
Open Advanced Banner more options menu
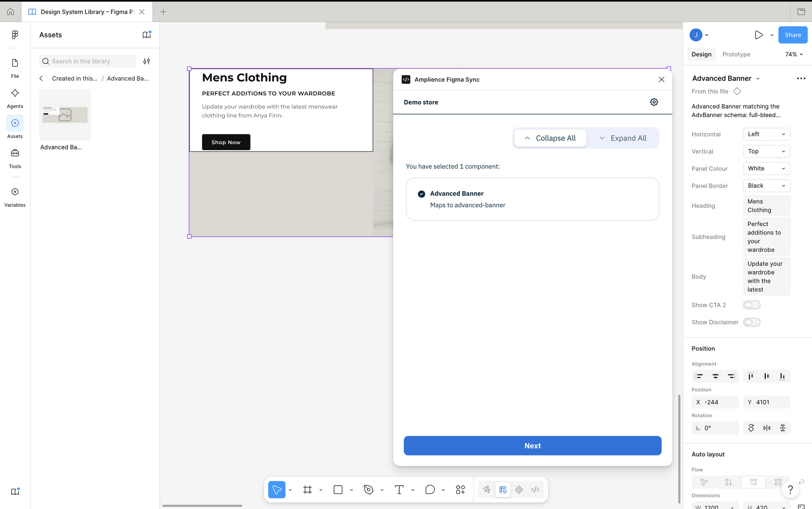(x=801, y=78)
